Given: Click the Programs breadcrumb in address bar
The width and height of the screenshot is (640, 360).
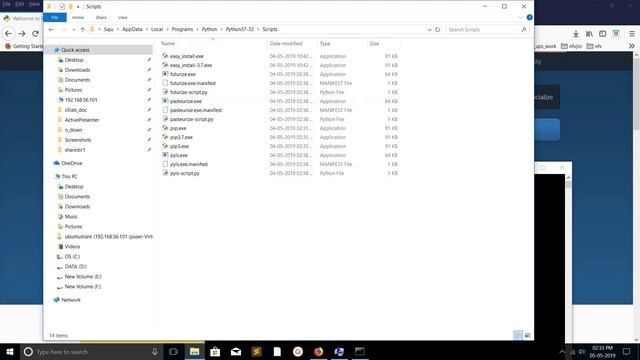Looking at the screenshot, I should click(182, 29).
